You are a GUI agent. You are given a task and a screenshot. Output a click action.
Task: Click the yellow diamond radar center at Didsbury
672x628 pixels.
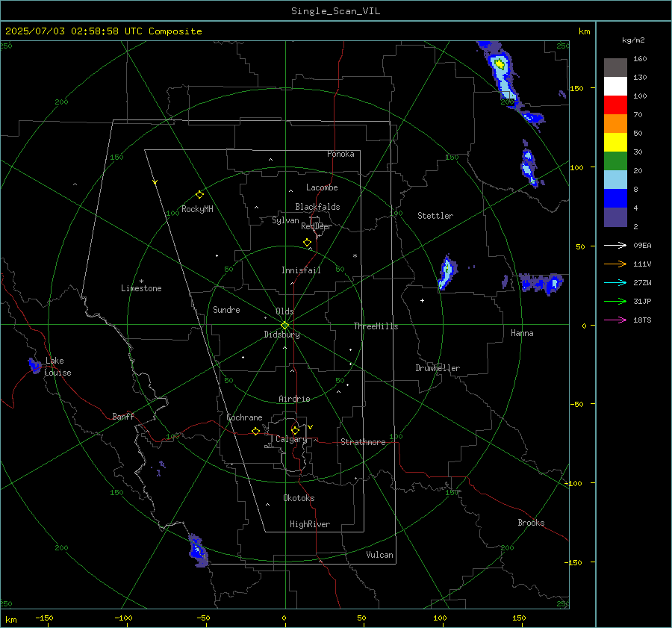click(x=285, y=325)
